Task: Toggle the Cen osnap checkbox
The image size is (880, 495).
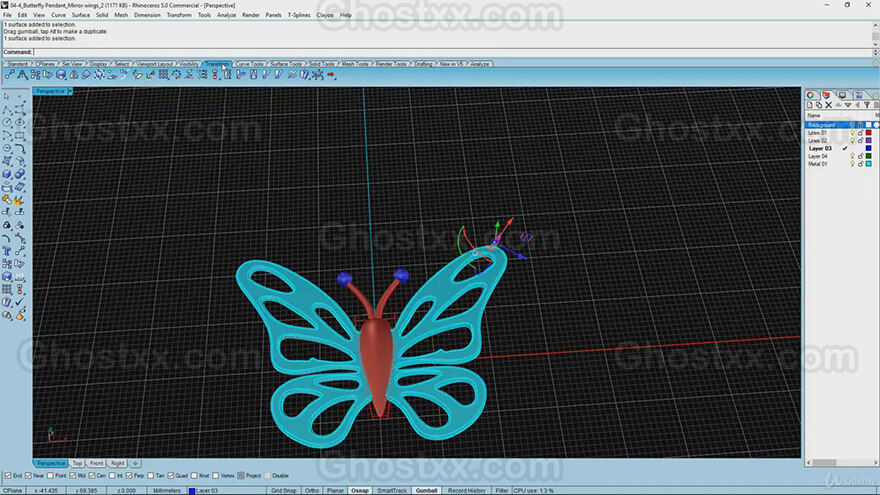Action: tap(91, 476)
